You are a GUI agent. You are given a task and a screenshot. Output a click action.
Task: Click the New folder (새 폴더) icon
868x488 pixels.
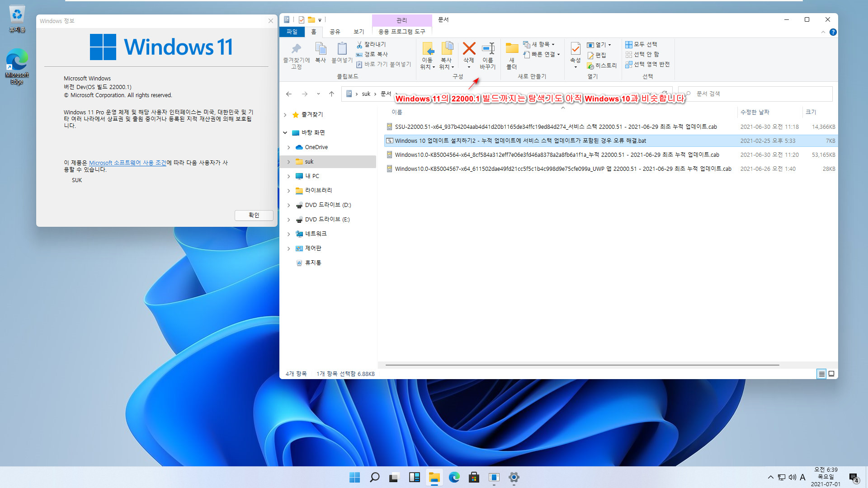(512, 48)
